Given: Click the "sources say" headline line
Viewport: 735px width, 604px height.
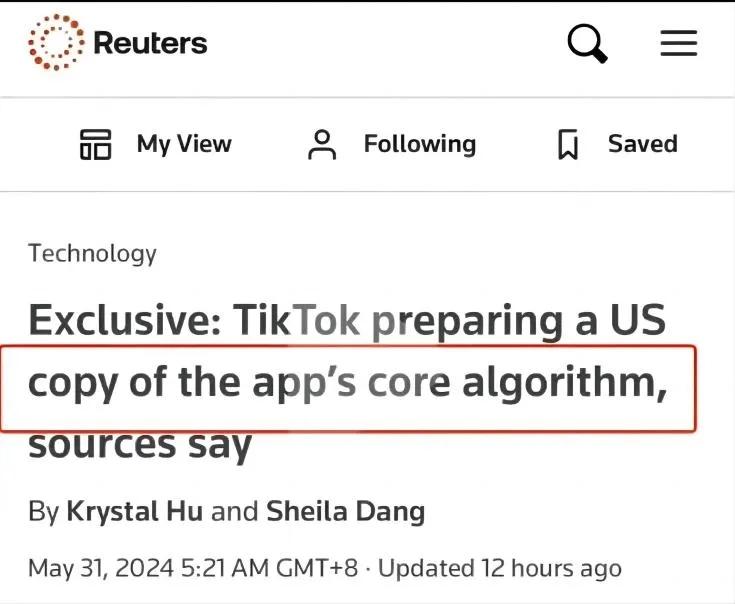Looking at the screenshot, I should [x=140, y=442].
